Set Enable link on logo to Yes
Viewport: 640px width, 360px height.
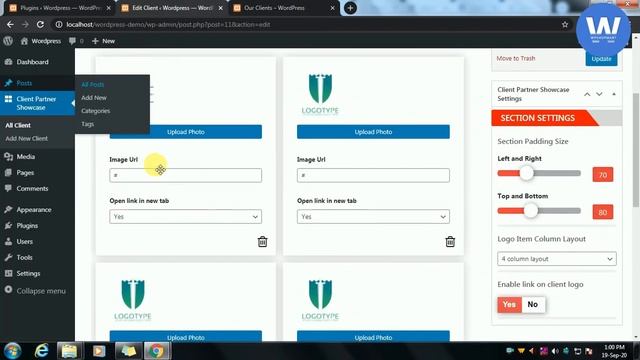pyautogui.click(x=509, y=304)
